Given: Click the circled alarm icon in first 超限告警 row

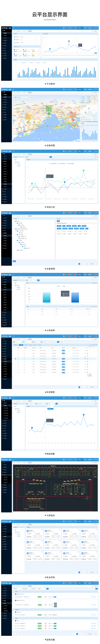Looking at the screenshot, I should pyautogui.click(x=45, y=597).
